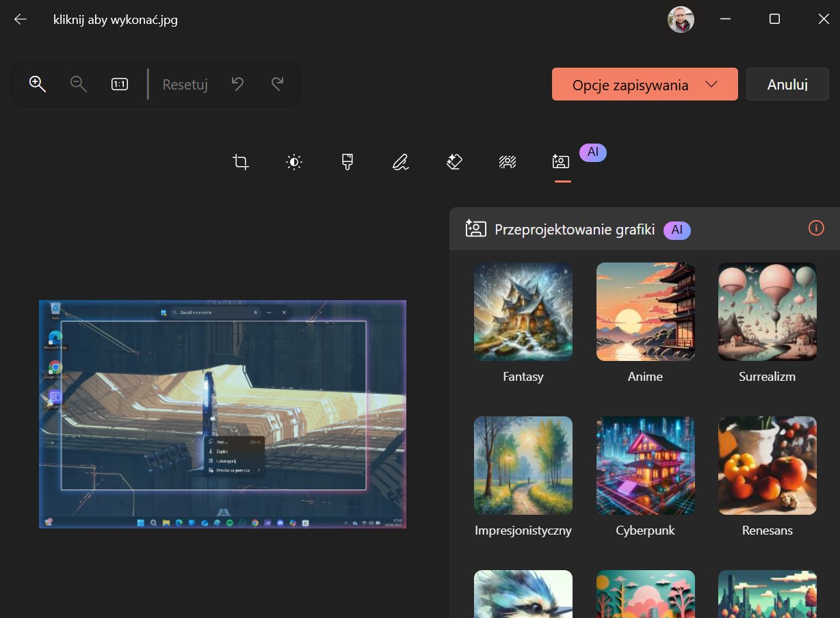Switch to the AI restyle image tab
840x618 pixels.
561,162
